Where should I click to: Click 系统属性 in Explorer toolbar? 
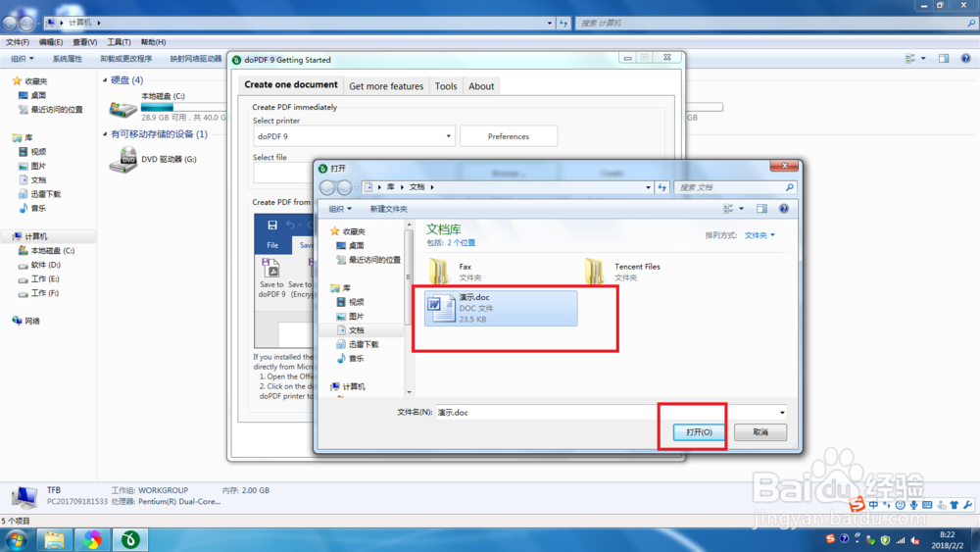pos(67,59)
